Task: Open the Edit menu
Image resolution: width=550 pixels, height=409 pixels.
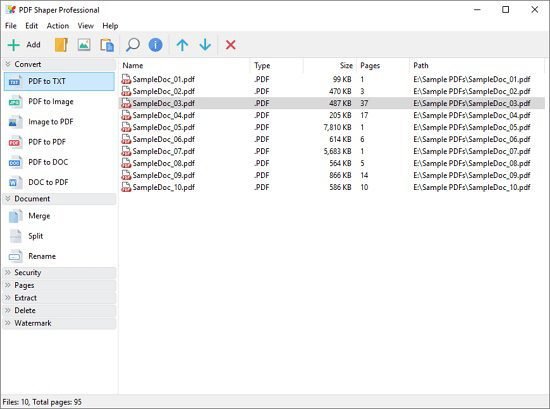Action: [31, 26]
